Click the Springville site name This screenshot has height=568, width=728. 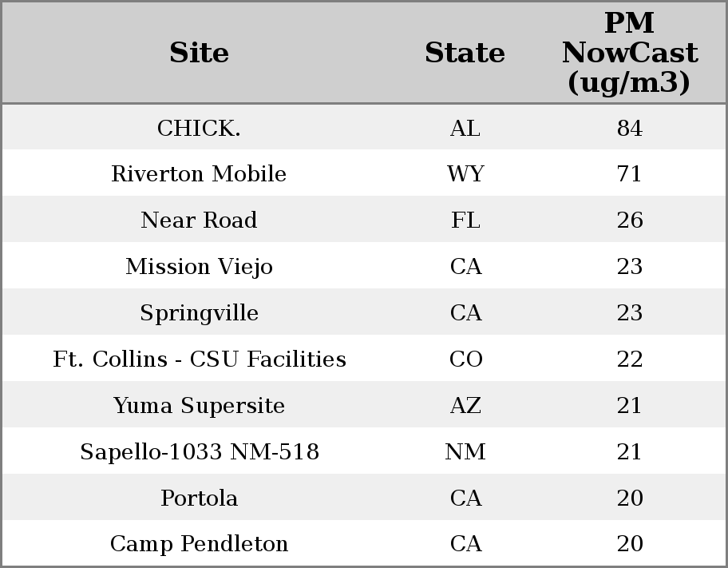[199, 313]
